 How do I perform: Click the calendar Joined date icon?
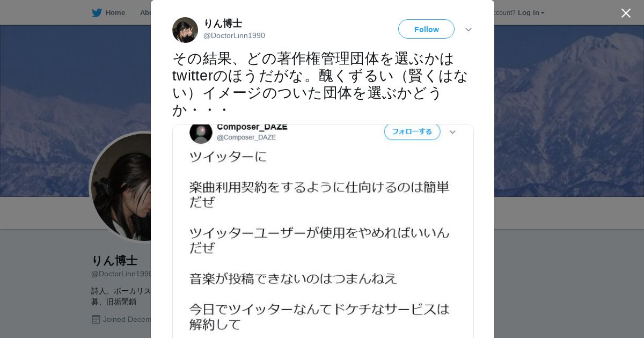click(96, 319)
